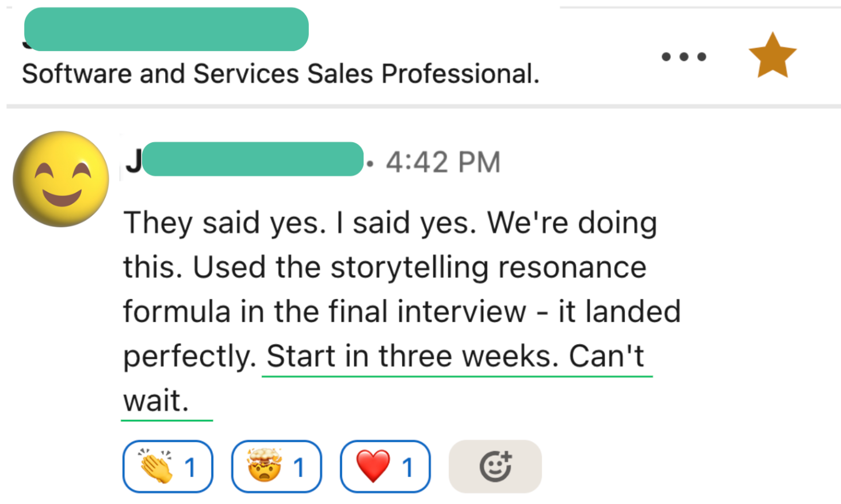841x504 pixels.
Task: Click the 4:42 PM message timestamp
Action: click(443, 162)
